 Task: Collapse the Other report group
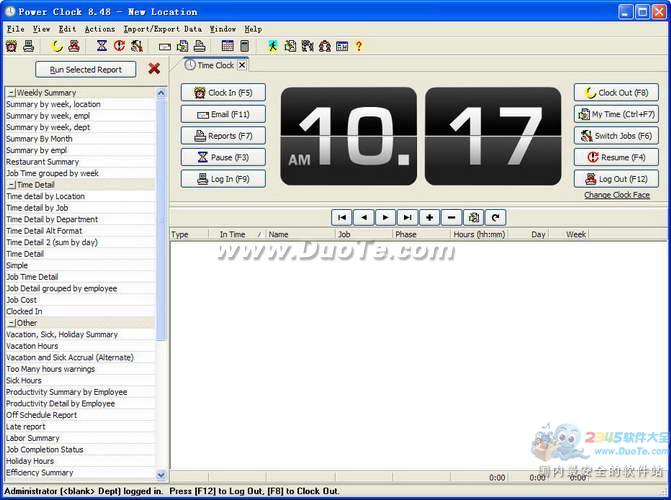click(12, 323)
